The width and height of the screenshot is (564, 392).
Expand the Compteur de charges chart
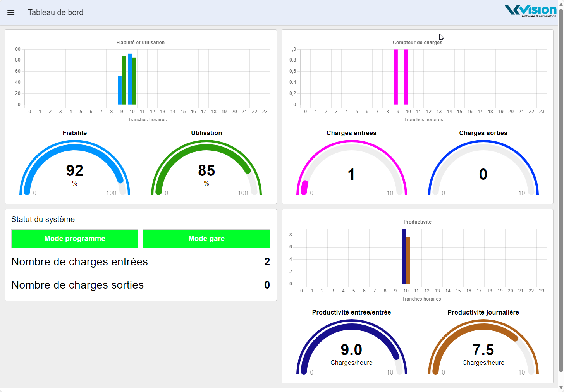click(417, 42)
